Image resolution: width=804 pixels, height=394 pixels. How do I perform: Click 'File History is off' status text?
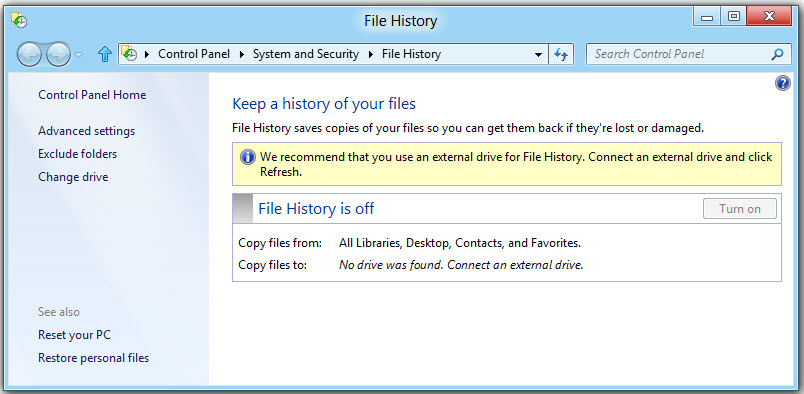[316, 209]
